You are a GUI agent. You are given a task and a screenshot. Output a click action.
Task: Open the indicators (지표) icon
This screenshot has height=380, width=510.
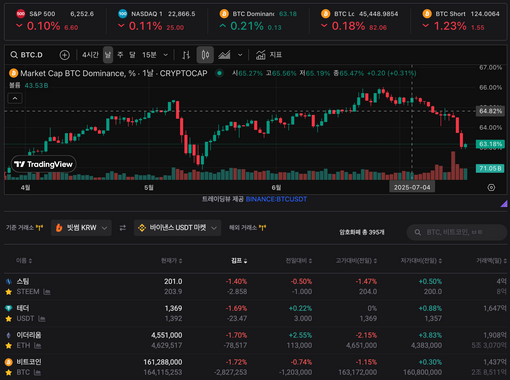(x=268, y=55)
